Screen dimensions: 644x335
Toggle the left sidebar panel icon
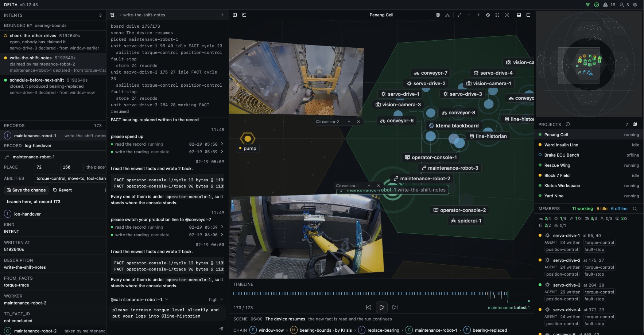235,15
